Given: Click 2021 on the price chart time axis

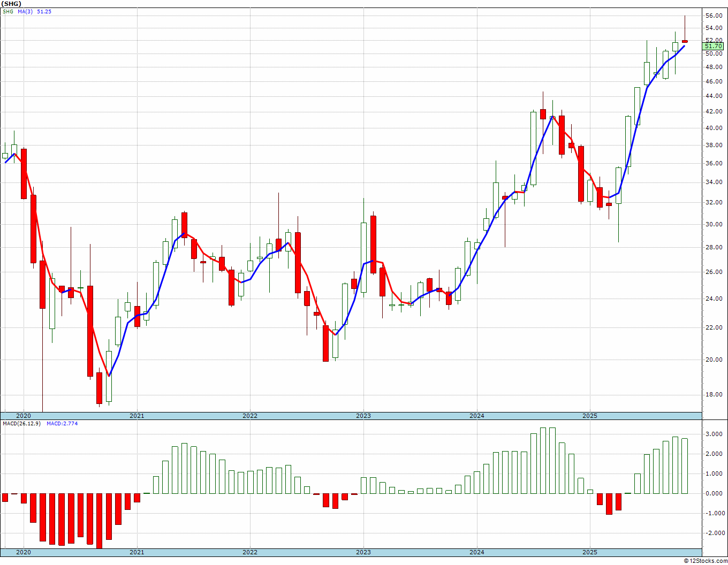Looking at the screenshot, I should click(x=137, y=416).
